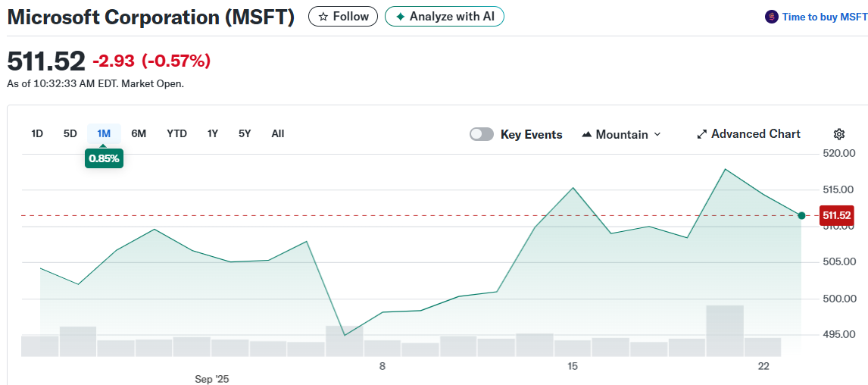Select the 1D time range
The width and height of the screenshot is (868, 385).
[x=37, y=133]
